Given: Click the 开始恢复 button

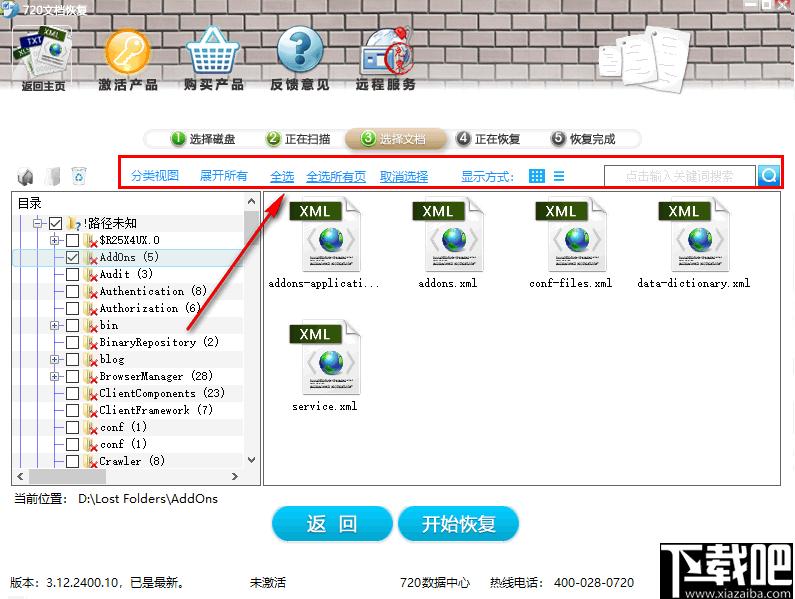Looking at the screenshot, I should [x=458, y=523].
